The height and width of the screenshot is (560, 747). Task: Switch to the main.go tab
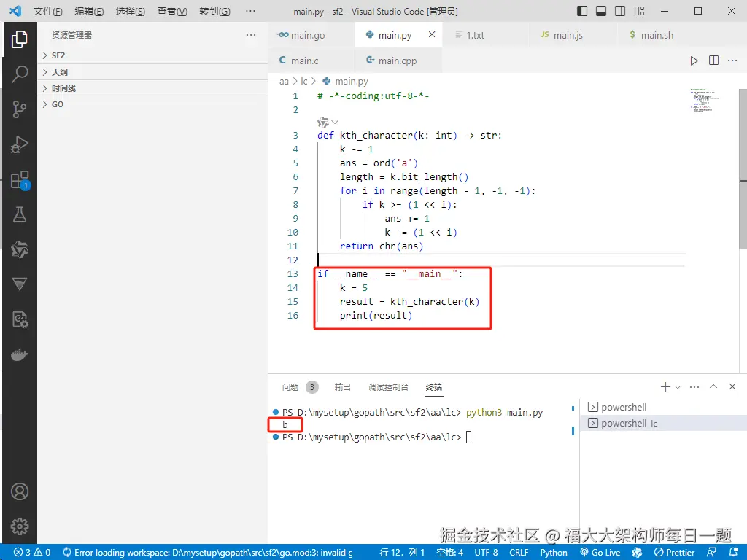[311, 35]
